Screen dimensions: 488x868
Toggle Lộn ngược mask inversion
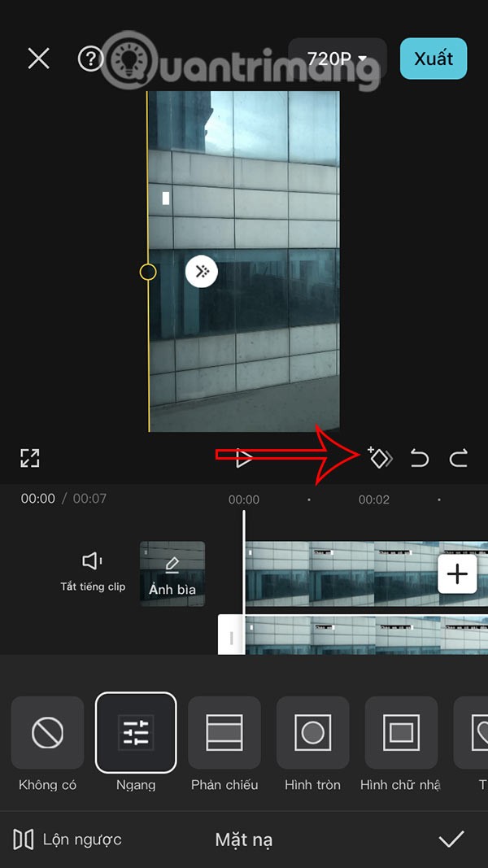(x=68, y=840)
